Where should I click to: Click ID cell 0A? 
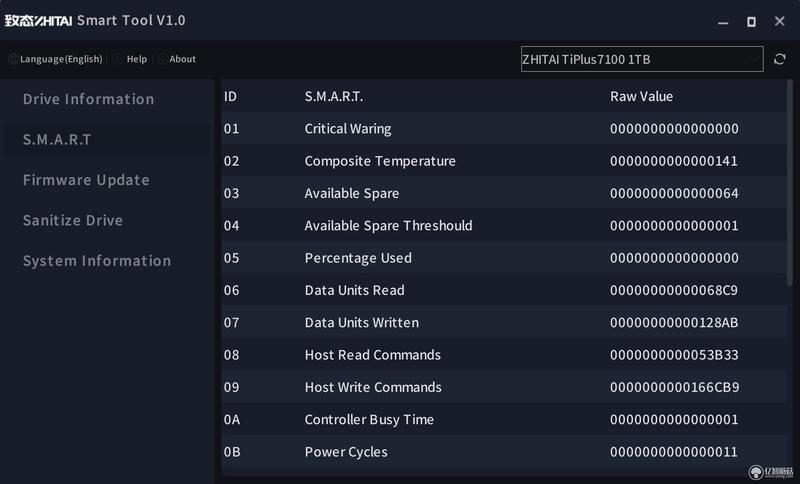(232, 420)
